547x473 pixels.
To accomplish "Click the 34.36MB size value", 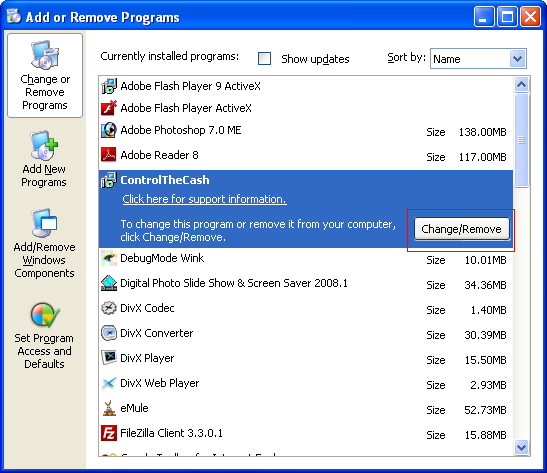I will pyautogui.click(x=485, y=285).
